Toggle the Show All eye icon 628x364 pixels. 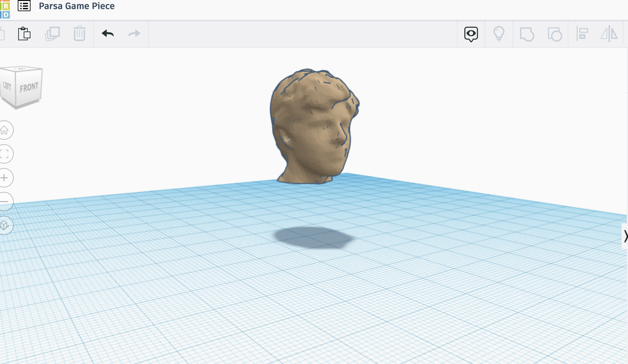click(471, 34)
